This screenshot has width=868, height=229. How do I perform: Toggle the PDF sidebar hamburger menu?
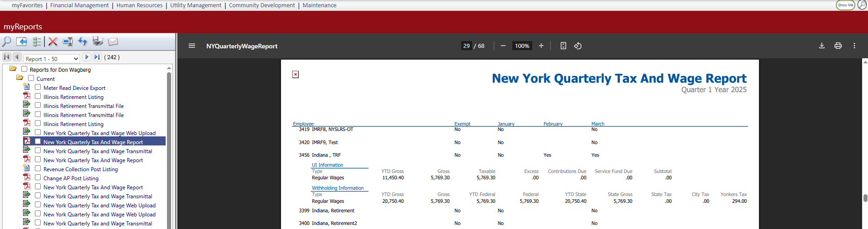(192, 46)
